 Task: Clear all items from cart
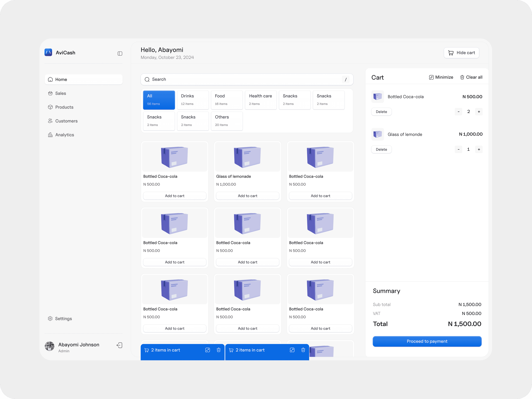[471, 77]
